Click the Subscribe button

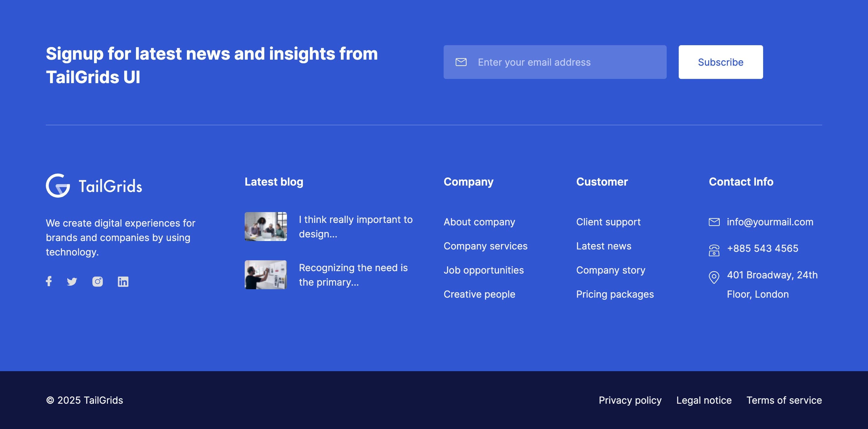coord(721,61)
